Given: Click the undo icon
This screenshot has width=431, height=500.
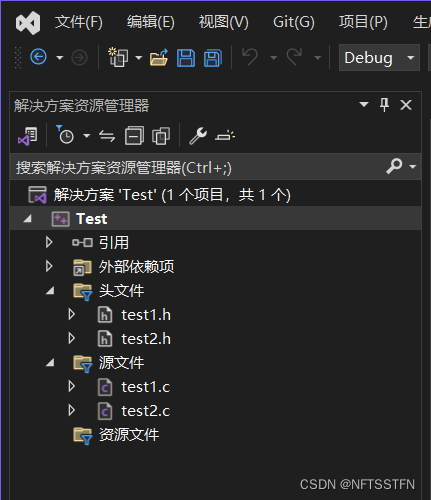Looking at the screenshot, I should [x=250, y=57].
